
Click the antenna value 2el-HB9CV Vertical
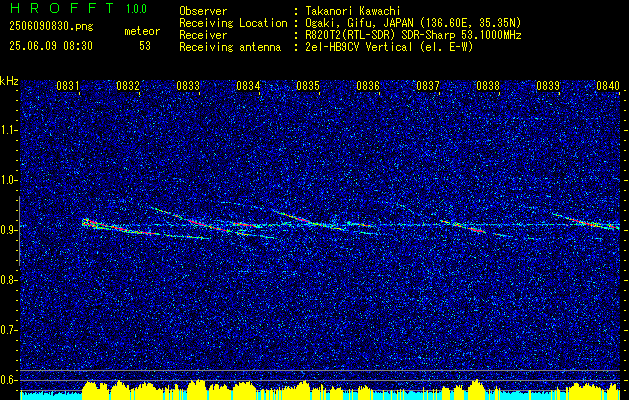tap(359, 47)
